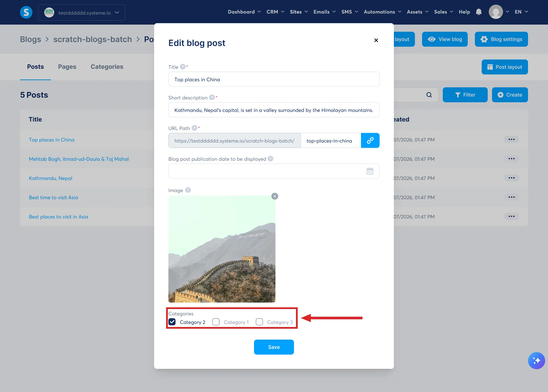Image resolution: width=548 pixels, height=392 pixels.
Task: Open the Best time to visit Asia post
Action: click(53, 198)
